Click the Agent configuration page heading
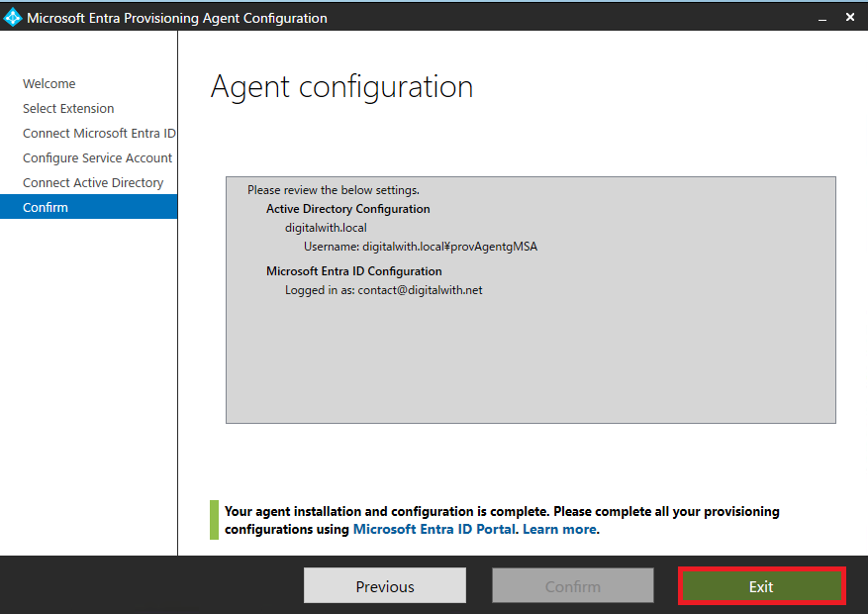The image size is (868, 614). click(x=341, y=87)
